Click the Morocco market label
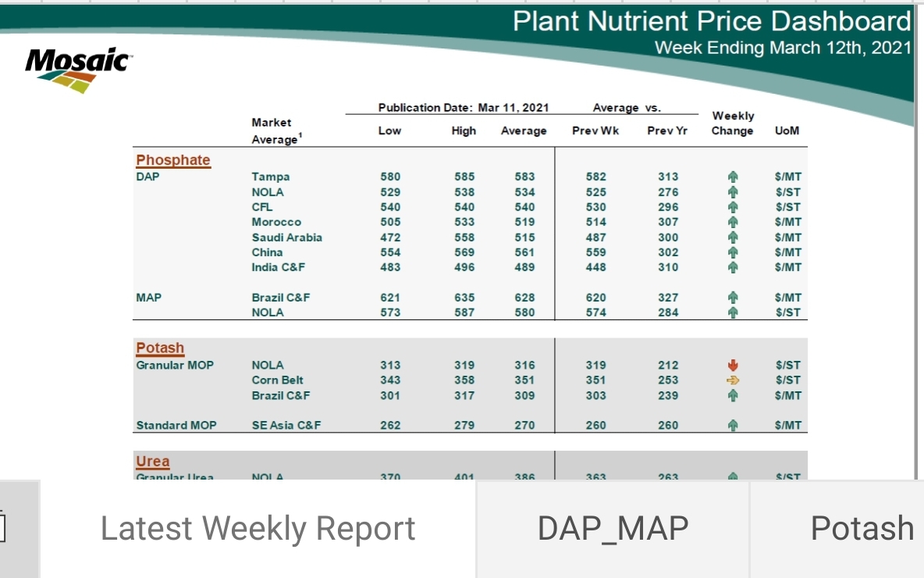Viewport: 924px width, 578px height. click(276, 223)
